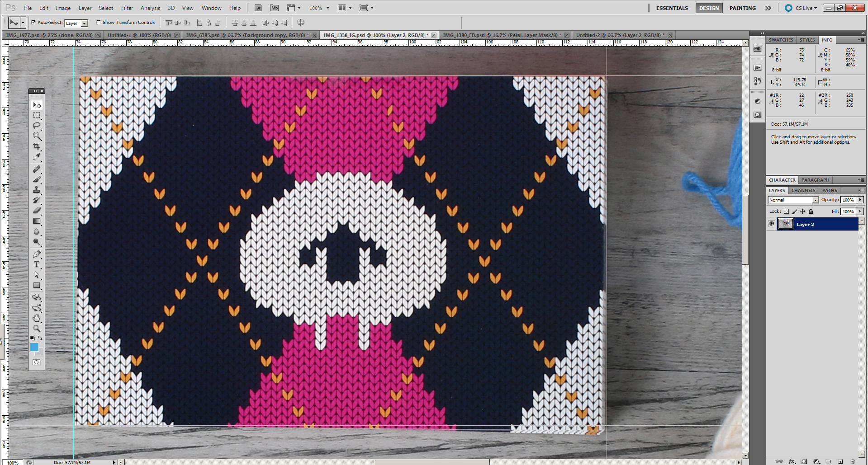Switch to the Swatches tab

click(781, 40)
